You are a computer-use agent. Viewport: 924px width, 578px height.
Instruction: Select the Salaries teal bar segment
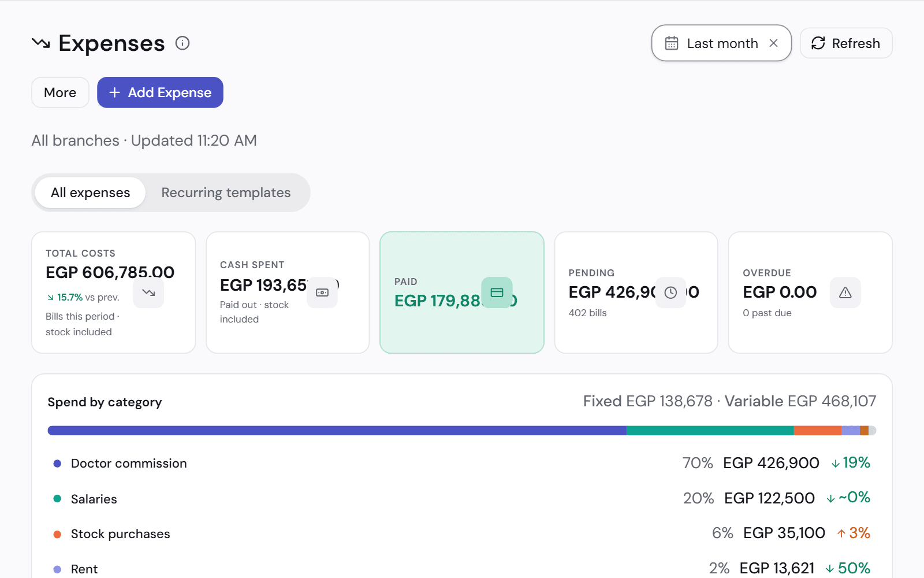(x=710, y=431)
